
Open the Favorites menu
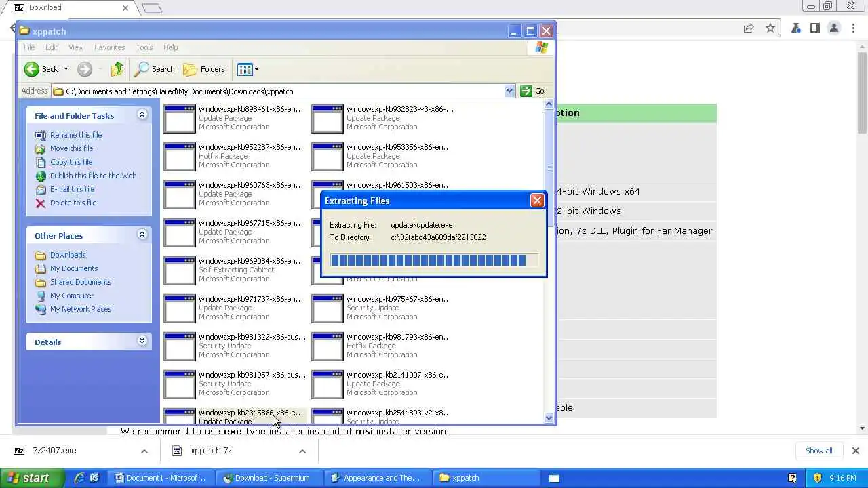[109, 47]
